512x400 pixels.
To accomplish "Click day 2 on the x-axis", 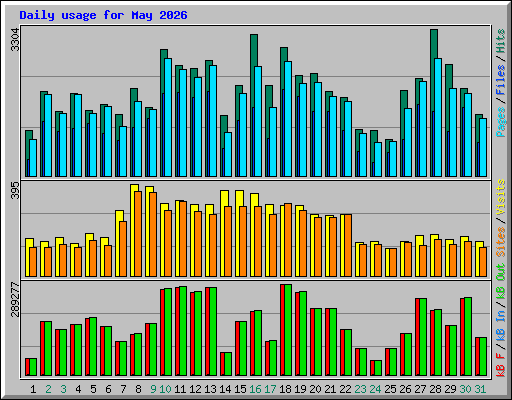I will point(48,389).
